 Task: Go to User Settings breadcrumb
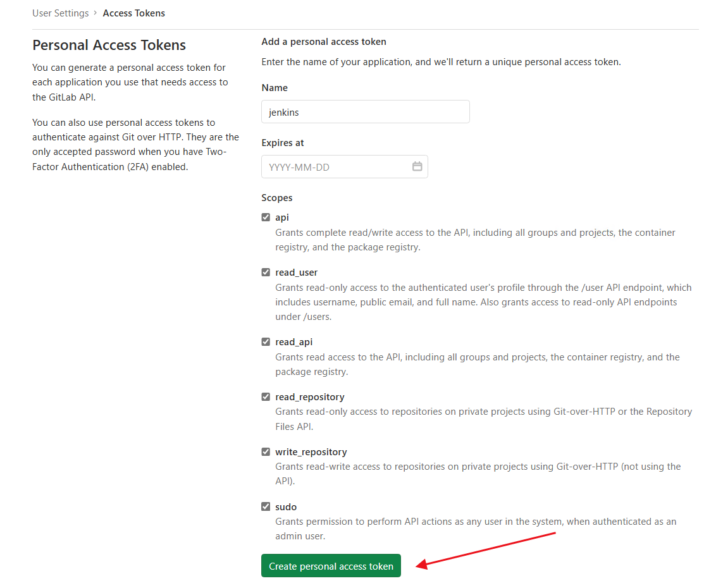[61, 13]
